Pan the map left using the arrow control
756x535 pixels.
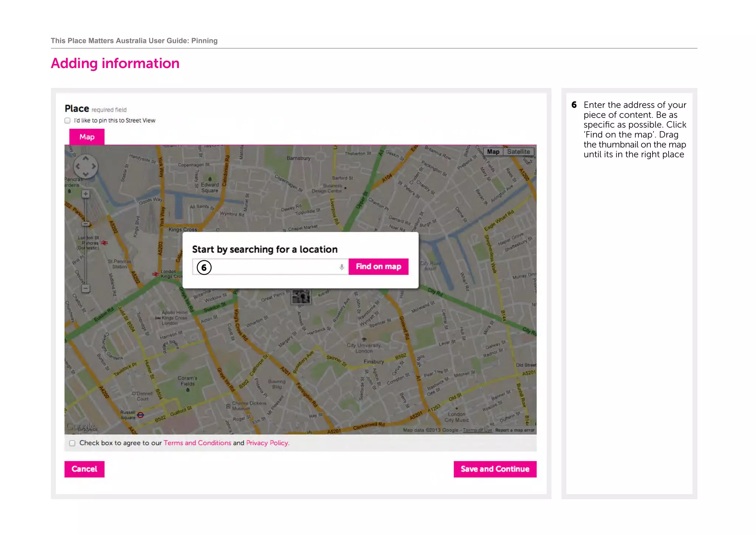coord(78,166)
